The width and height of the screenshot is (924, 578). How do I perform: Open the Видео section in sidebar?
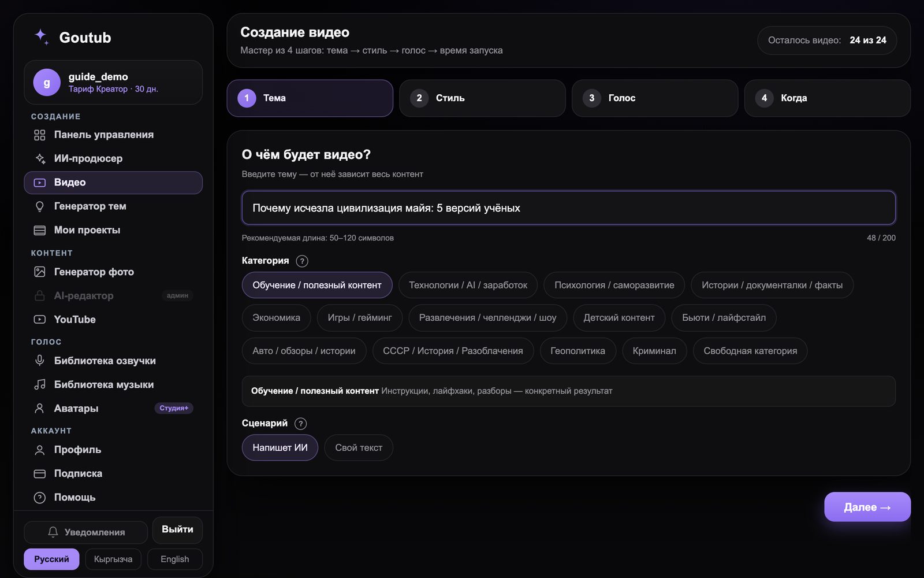tap(113, 183)
